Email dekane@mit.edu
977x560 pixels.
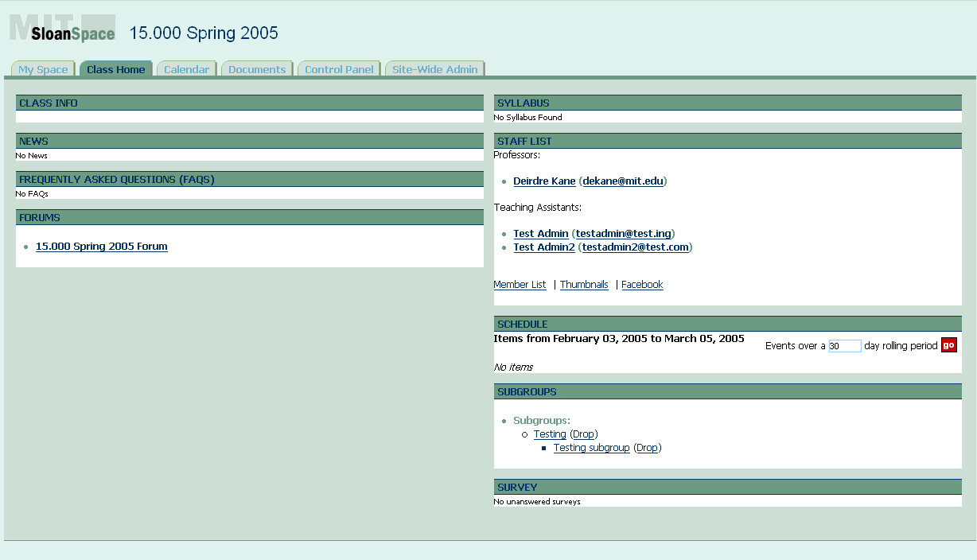pos(625,181)
